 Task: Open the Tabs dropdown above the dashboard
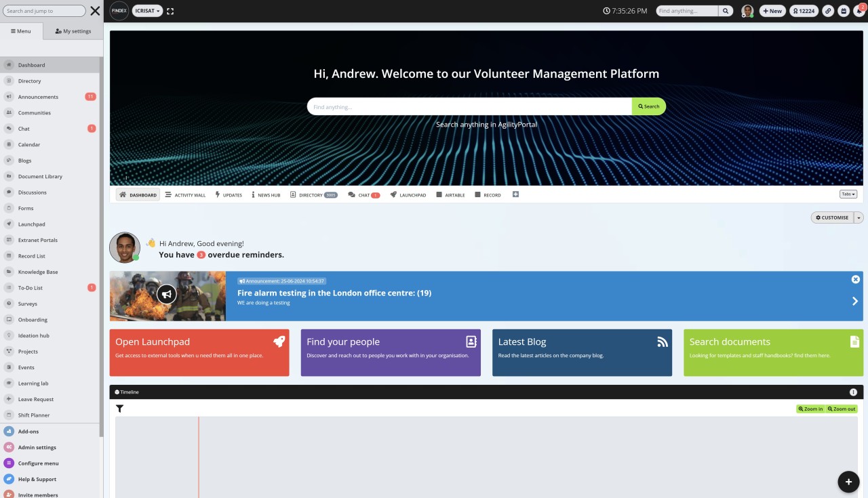pyautogui.click(x=848, y=194)
